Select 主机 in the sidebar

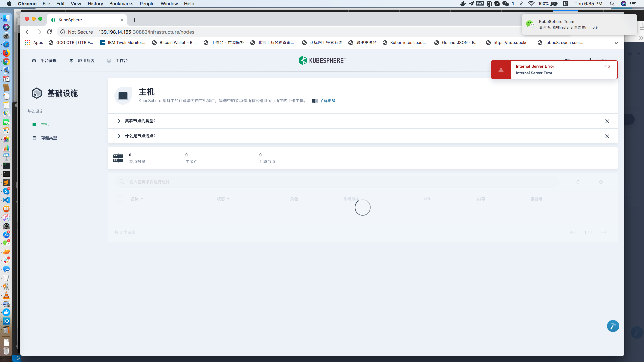[x=45, y=125]
